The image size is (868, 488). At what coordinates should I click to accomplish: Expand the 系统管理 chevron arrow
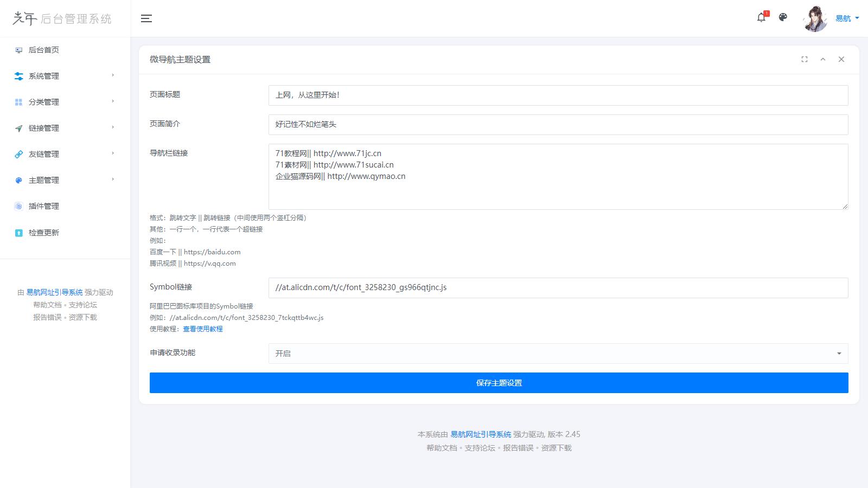[113, 75]
